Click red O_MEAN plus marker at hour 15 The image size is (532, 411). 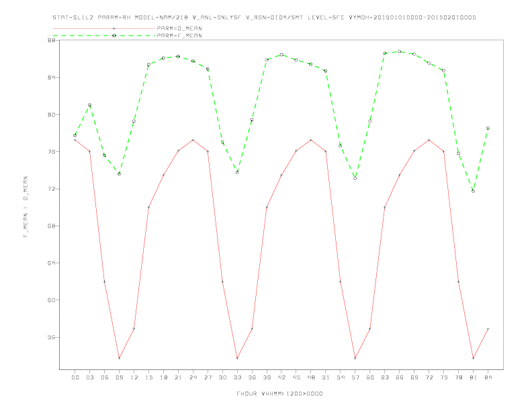point(148,208)
